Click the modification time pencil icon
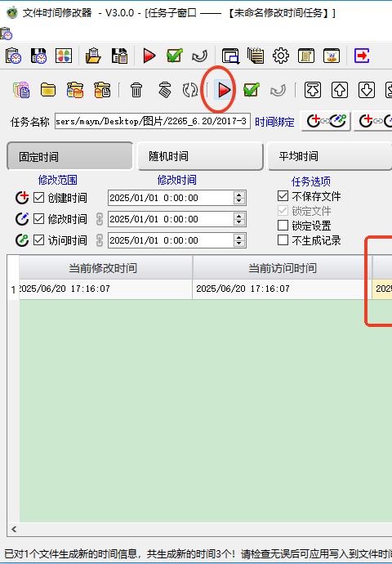392x564 pixels. [22, 219]
